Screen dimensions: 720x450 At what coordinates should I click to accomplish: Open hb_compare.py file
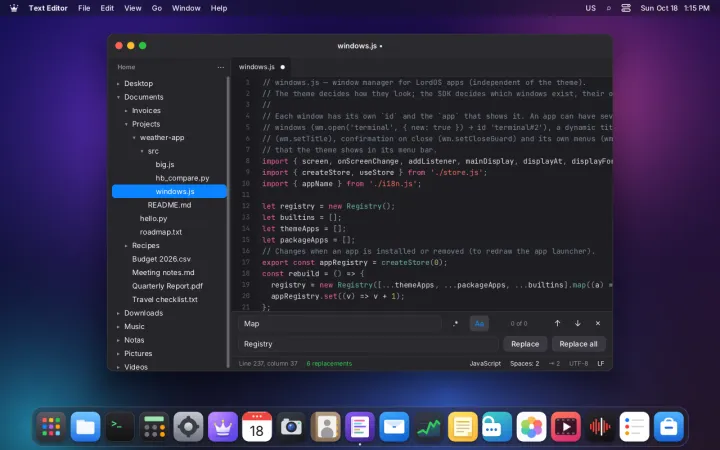coord(169,178)
